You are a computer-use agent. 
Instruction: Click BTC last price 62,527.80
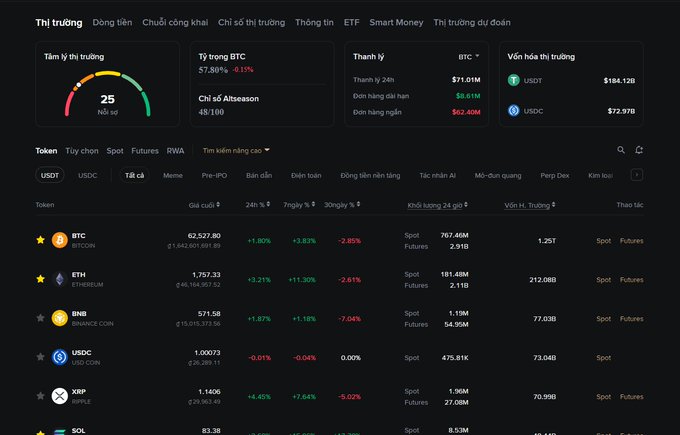(x=204, y=235)
